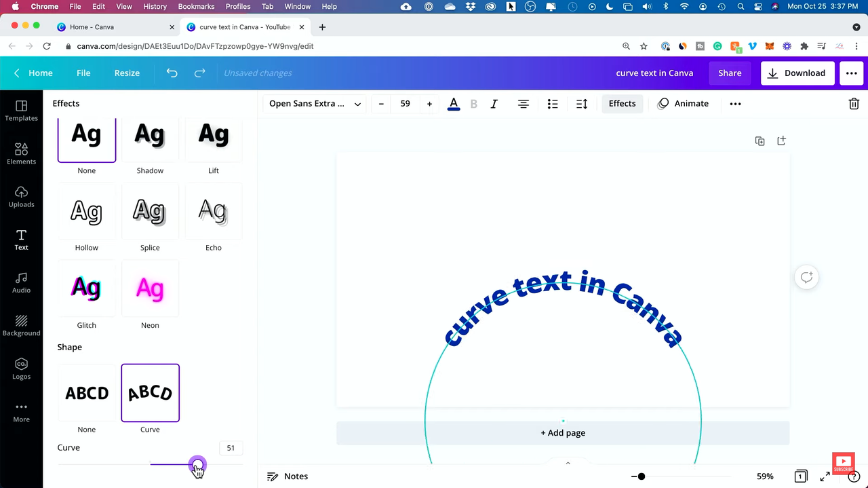Select the curved text on canvas
Screen dimensions: 868x488
(x=563, y=309)
